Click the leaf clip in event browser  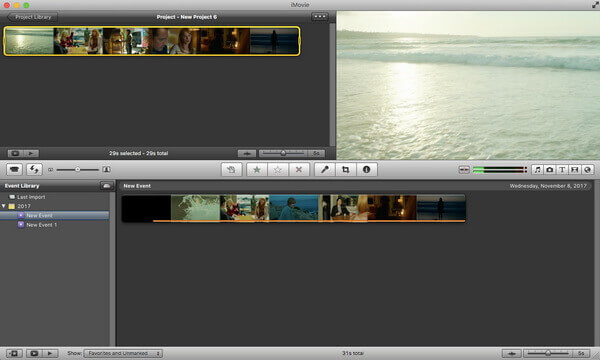pos(196,208)
